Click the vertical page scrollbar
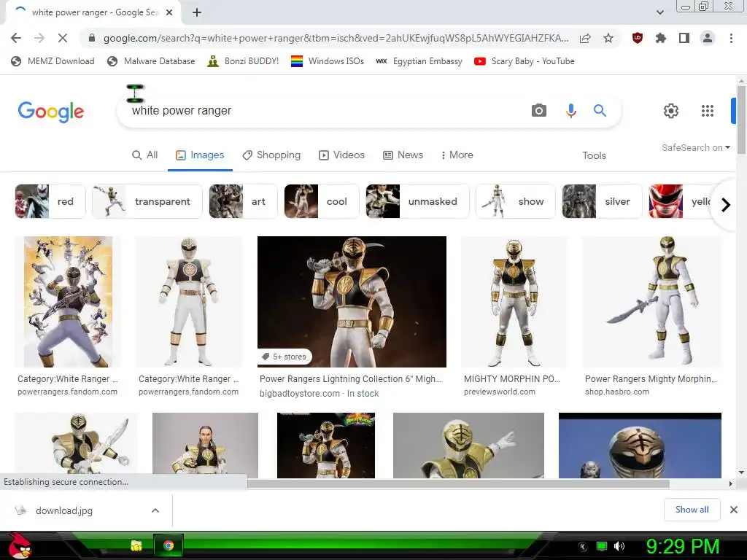747x560 pixels. [x=741, y=120]
